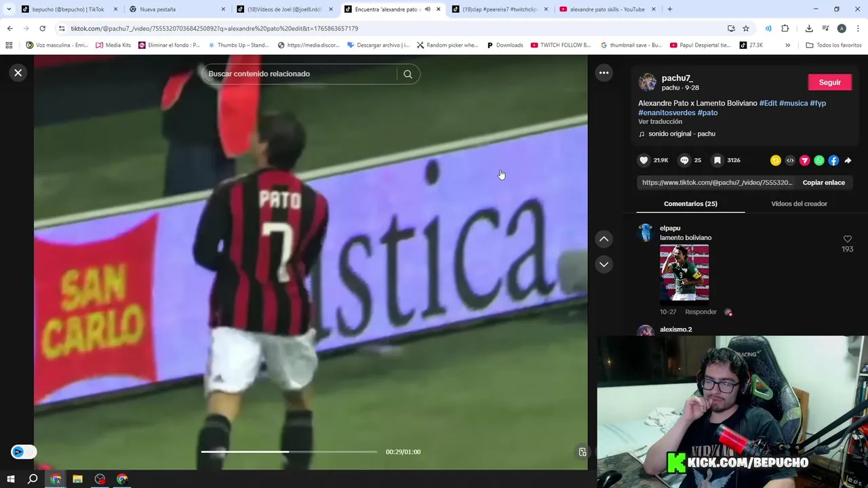Switch to the bepucho TikTok browser tab
868x488 pixels.
pos(68,9)
